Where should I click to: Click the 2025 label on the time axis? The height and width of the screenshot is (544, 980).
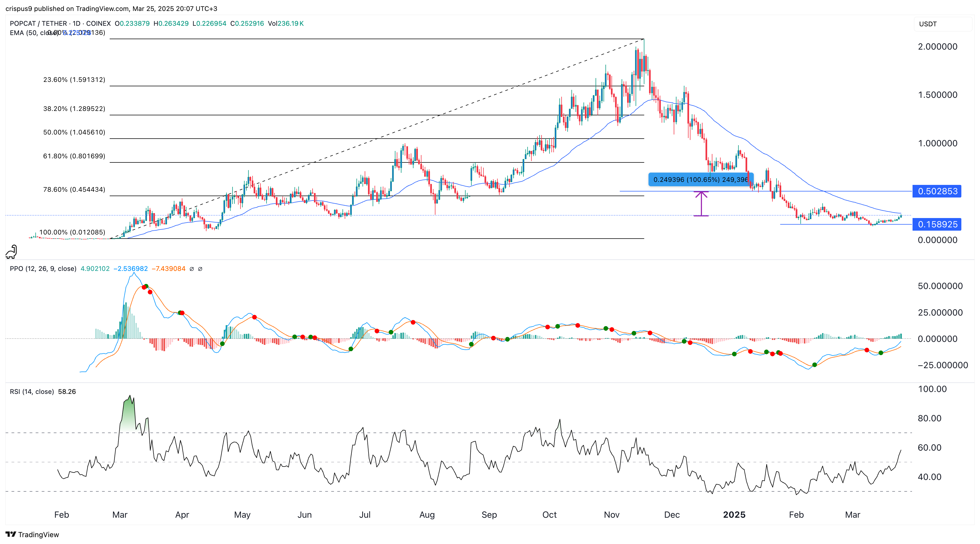click(x=735, y=515)
